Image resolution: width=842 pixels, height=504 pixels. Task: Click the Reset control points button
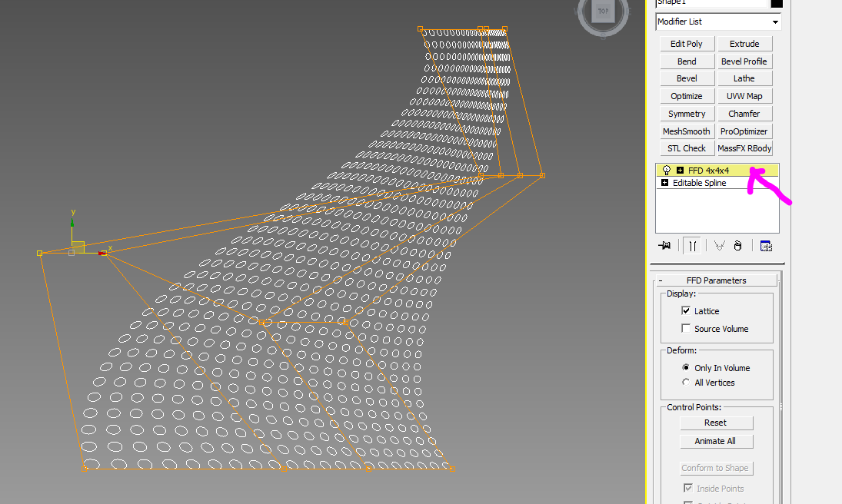(716, 423)
